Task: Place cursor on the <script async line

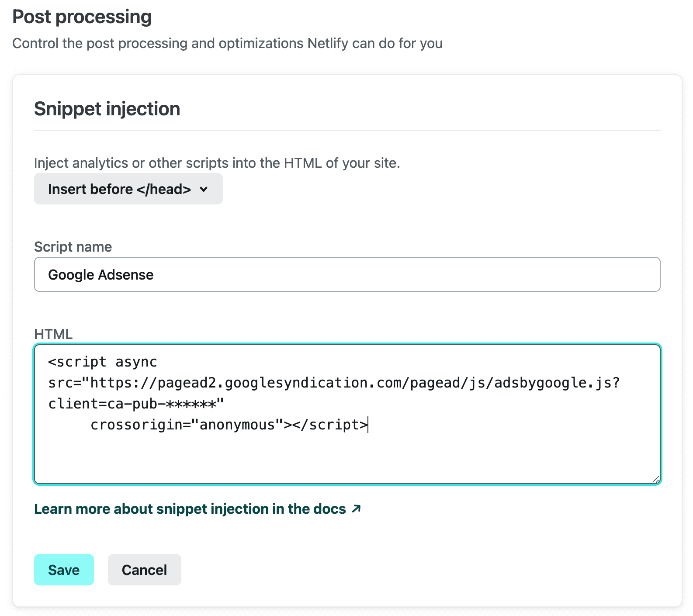Action: [103, 362]
